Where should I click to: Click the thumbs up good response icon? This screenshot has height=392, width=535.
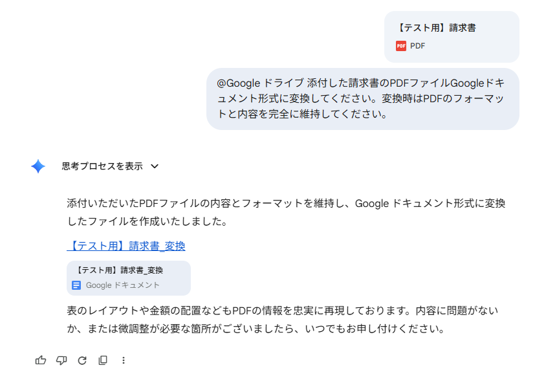41,360
